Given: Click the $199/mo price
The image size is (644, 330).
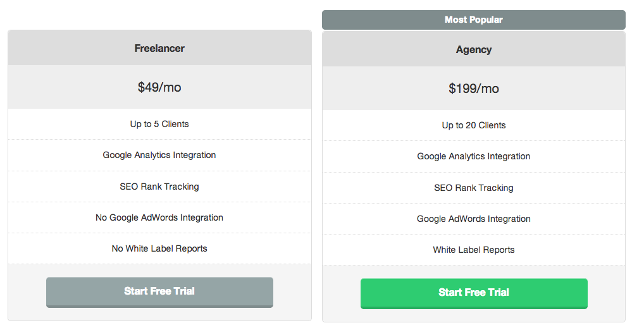Looking at the screenshot, I should click(x=474, y=89).
